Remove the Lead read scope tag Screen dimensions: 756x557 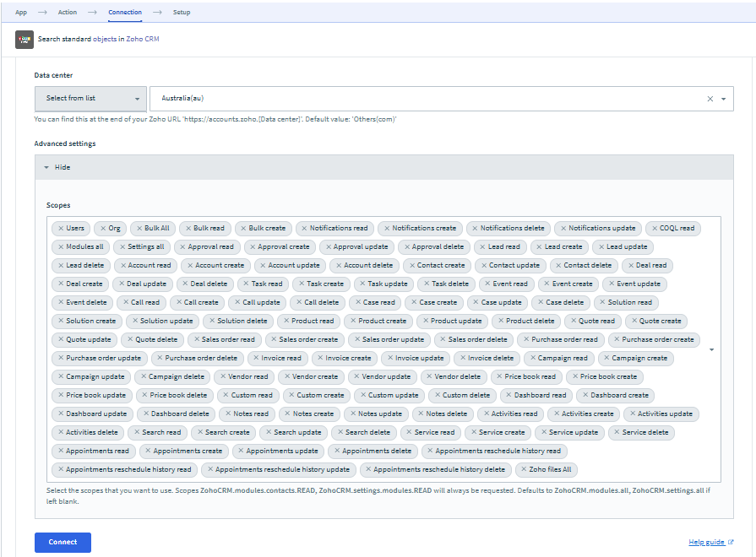[x=482, y=246]
